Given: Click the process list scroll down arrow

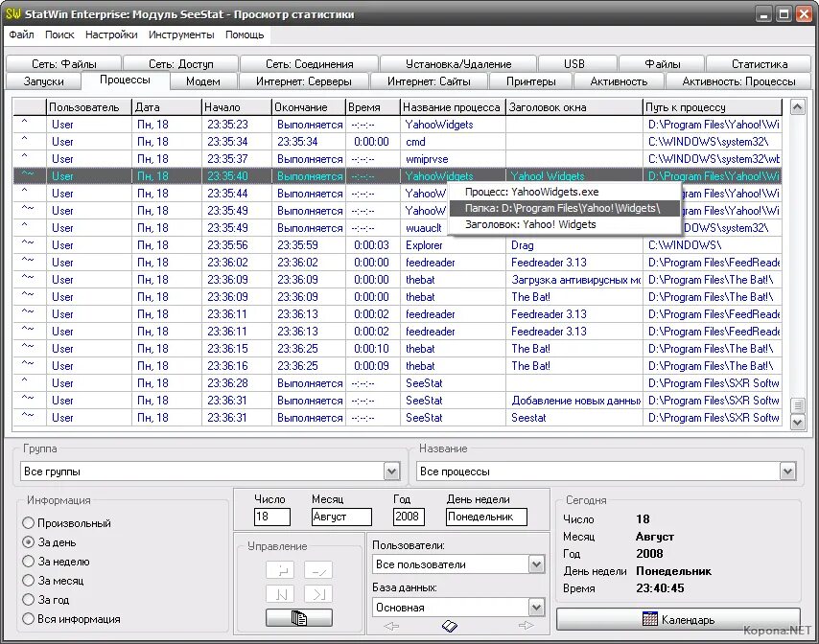Looking at the screenshot, I should point(797,422).
